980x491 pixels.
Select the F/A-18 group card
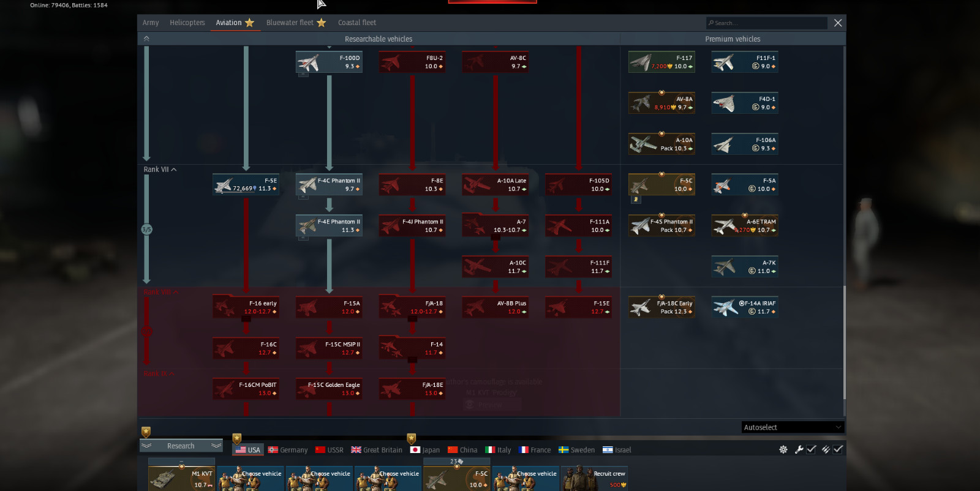[x=412, y=307]
